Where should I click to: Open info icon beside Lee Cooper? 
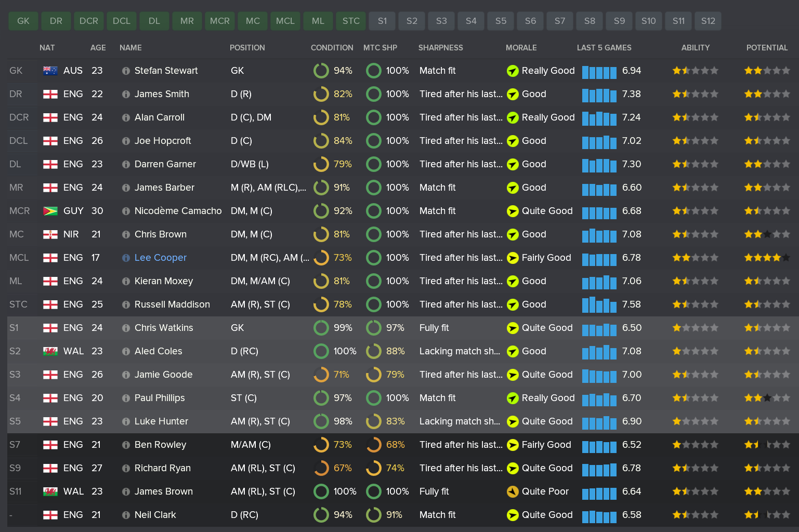126,258
